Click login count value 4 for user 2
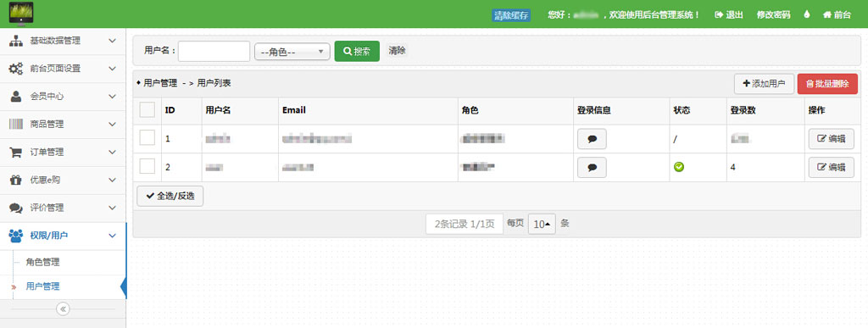This screenshot has width=868, height=328. pyautogui.click(x=733, y=166)
